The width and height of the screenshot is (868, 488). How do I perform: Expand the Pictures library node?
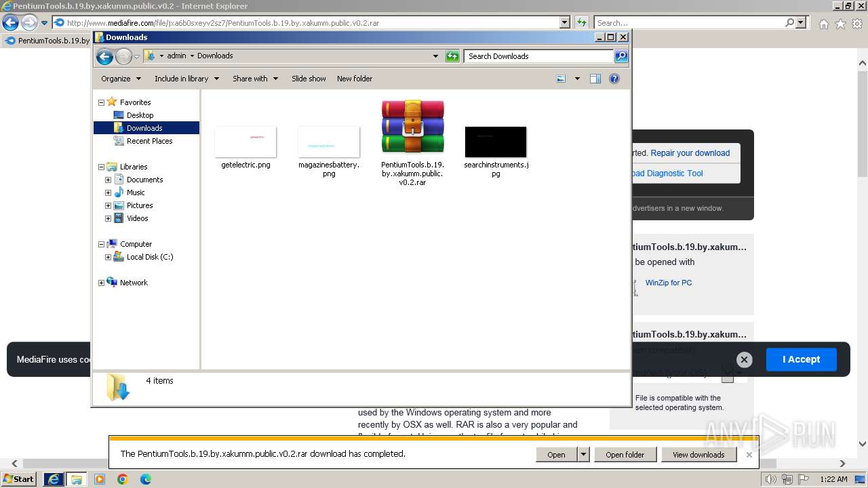click(x=108, y=205)
